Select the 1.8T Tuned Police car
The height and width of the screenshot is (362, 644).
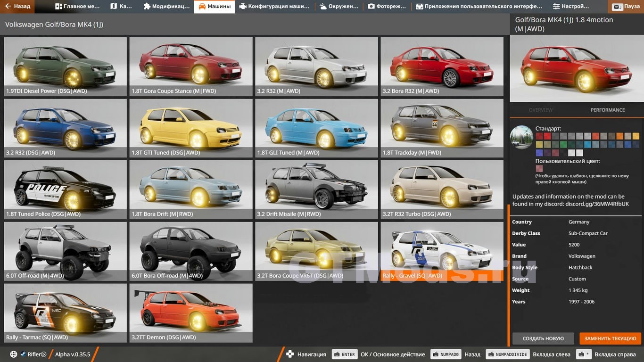pyautogui.click(x=66, y=189)
